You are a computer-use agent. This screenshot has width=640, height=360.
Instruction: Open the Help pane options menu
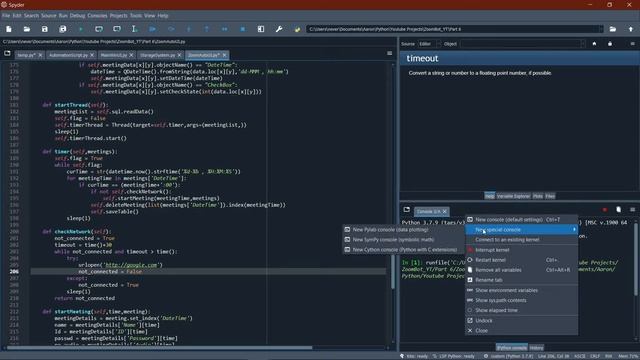[x=632, y=44]
